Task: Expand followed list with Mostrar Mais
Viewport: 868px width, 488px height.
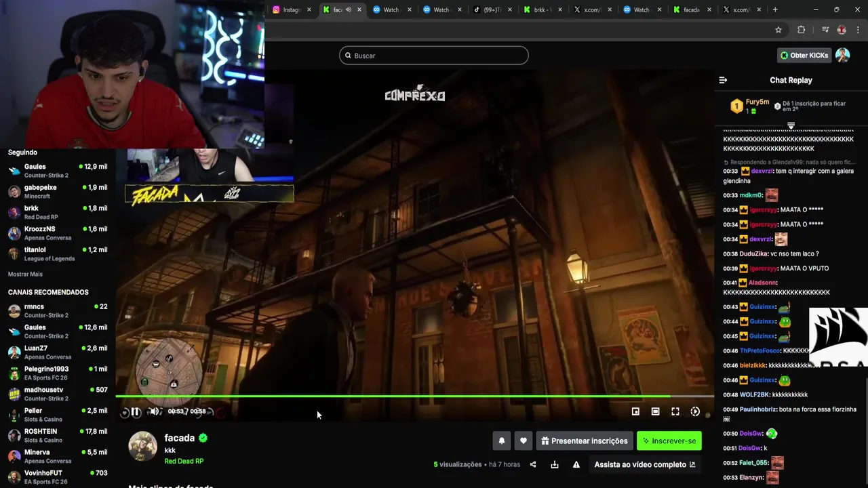Action: coord(25,274)
